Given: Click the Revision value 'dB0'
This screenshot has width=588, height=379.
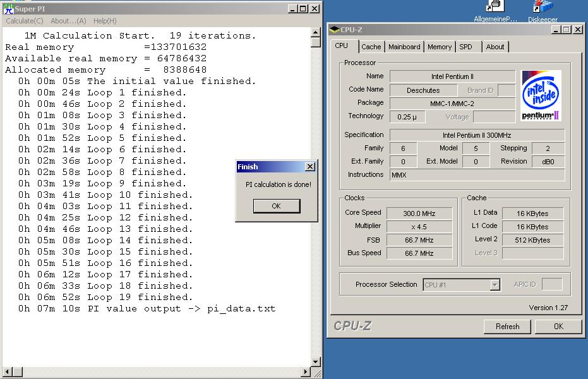Looking at the screenshot, I should pos(548,162).
